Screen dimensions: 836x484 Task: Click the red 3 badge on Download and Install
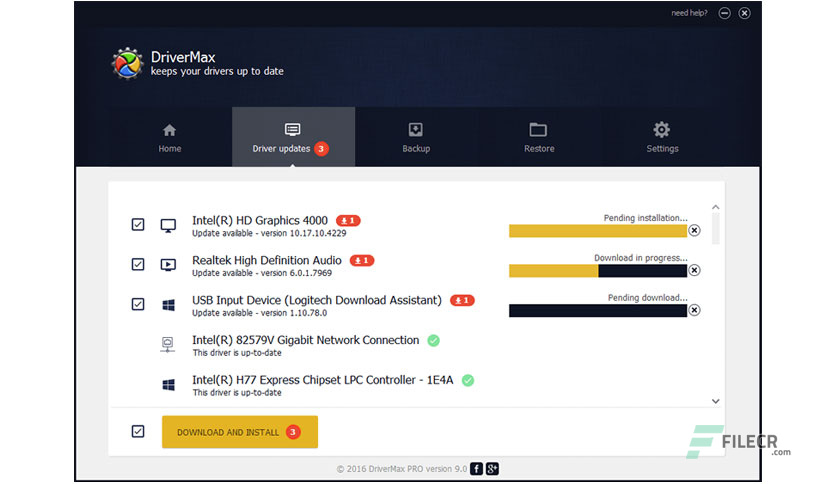click(293, 432)
